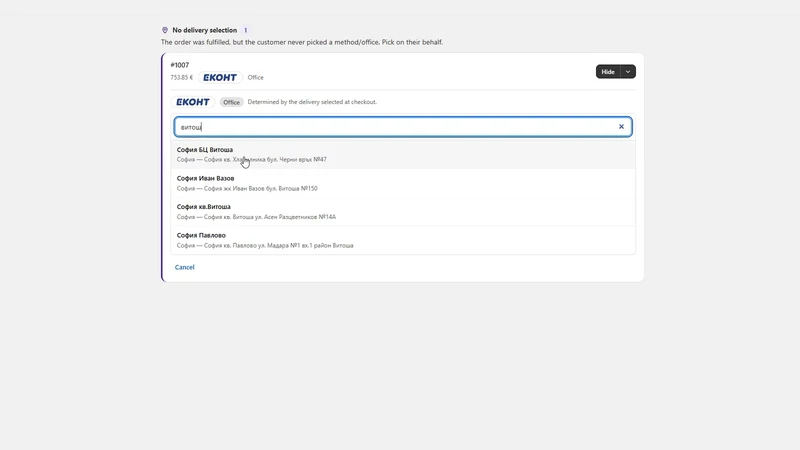Click the Еконт logo in the order header
This screenshot has height=450, width=800.
coord(220,78)
